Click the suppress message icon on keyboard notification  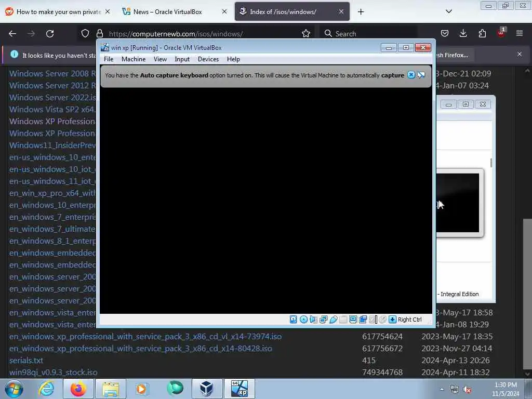pos(421,75)
